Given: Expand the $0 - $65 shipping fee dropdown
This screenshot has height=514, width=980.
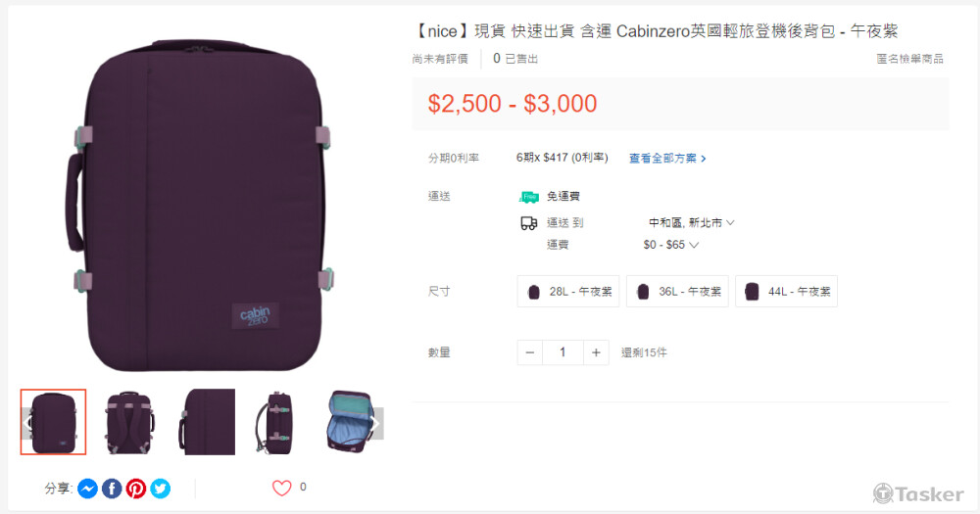Looking at the screenshot, I should (x=670, y=245).
